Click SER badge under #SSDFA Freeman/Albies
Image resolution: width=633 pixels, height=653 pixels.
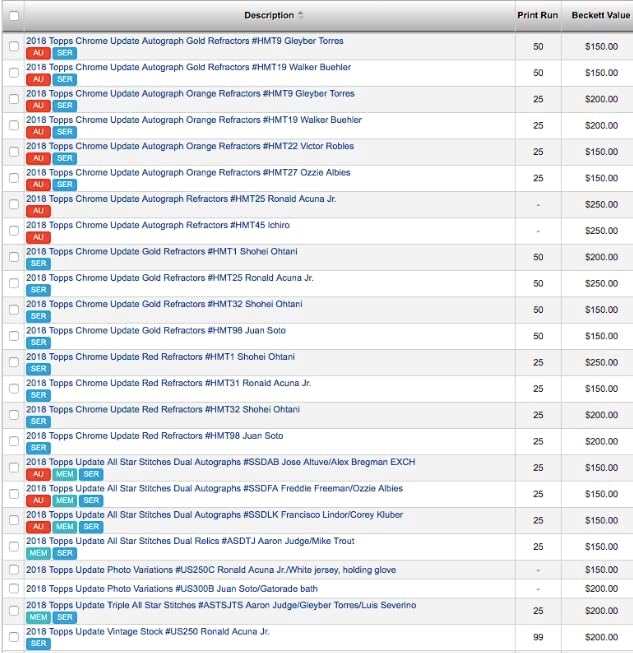pyautogui.click(x=91, y=501)
